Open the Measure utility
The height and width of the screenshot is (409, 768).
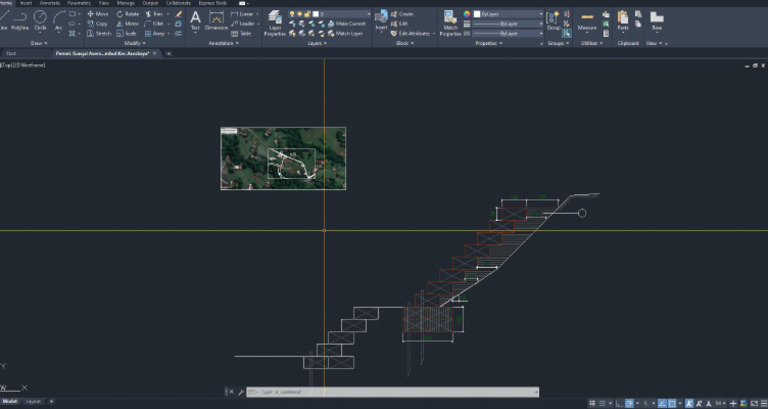point(587,21)
